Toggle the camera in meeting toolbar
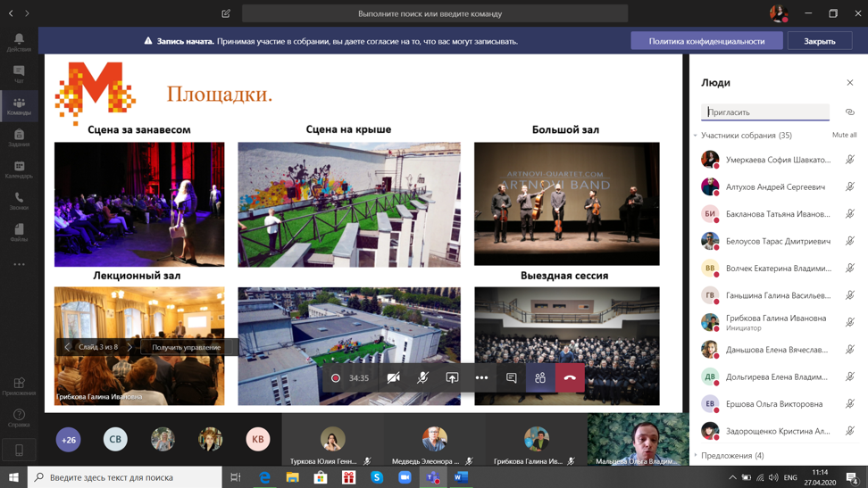Viewport: 868px width, 488px height. click(393, 378)
